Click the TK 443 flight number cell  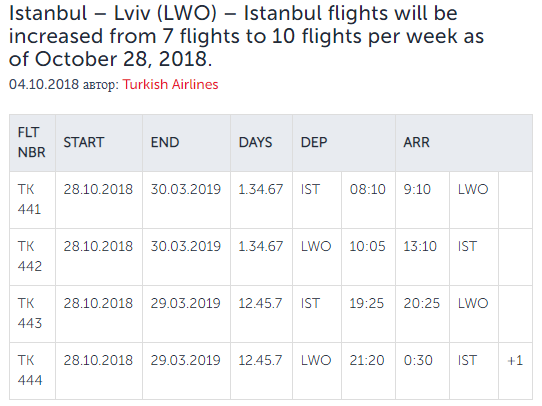coord(30,313)
